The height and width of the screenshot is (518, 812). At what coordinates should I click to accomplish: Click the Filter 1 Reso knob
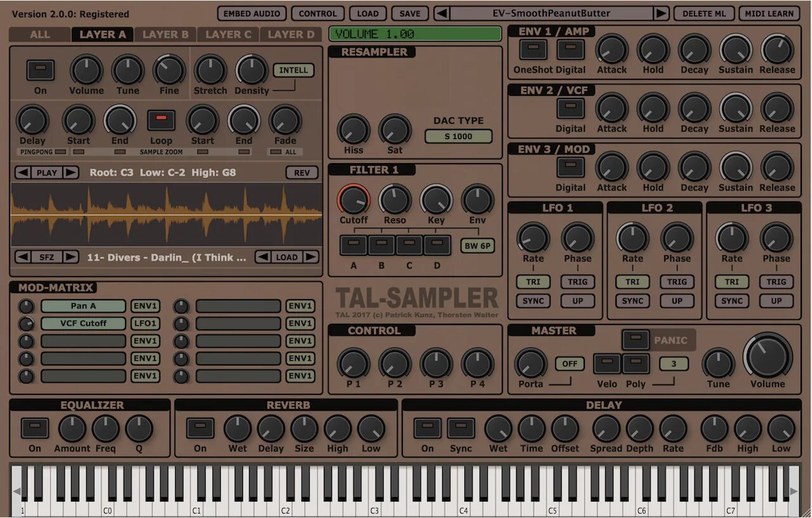click(x=395, y=199)
